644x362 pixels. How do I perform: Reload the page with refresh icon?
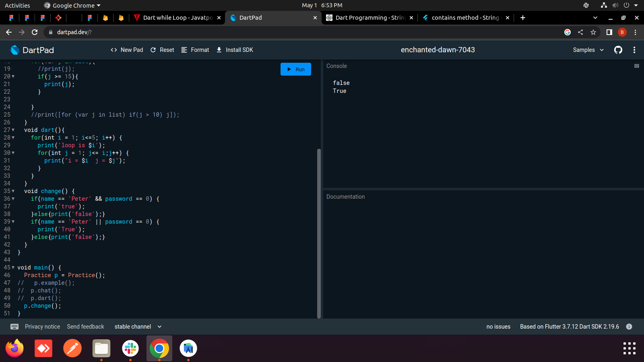[35, 32]
